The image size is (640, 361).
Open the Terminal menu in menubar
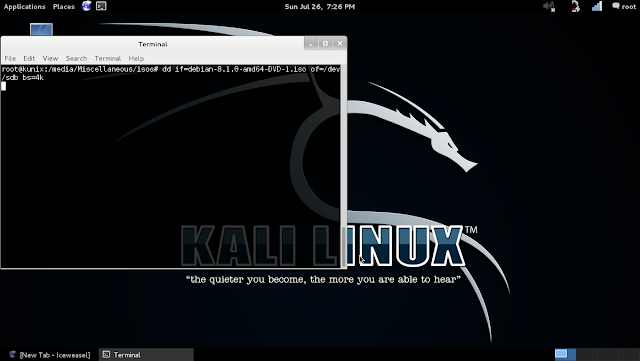click(108, 58)
